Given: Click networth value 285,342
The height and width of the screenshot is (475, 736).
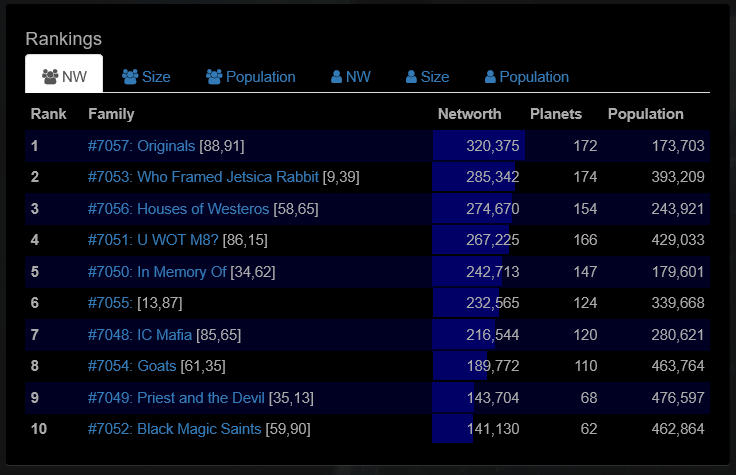Looking at the screenshot, I should tap(492, 177).
